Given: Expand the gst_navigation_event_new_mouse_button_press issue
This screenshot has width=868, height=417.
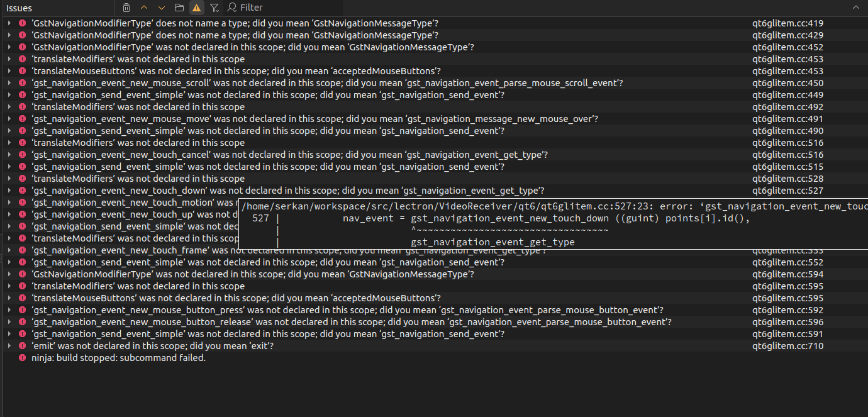Looking at the screenshot, I should [9, 310].
